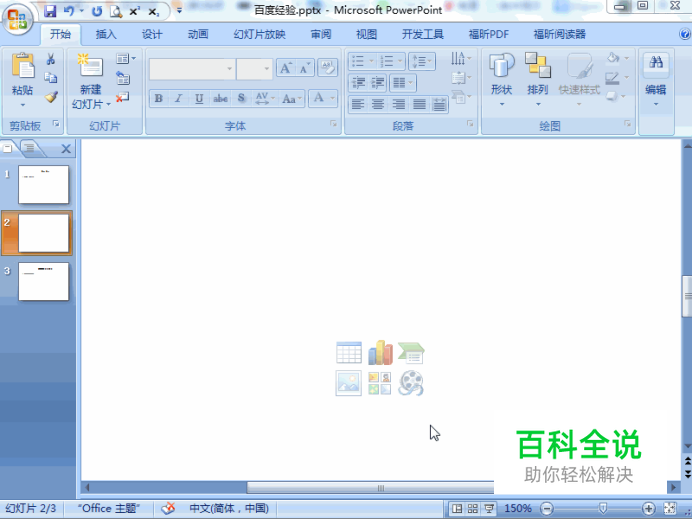Image resolution: width=692 pixels, height=519 pixels.
Task: Click the New Slide (新建幻灯片) icon
Action: pos(90,65)
